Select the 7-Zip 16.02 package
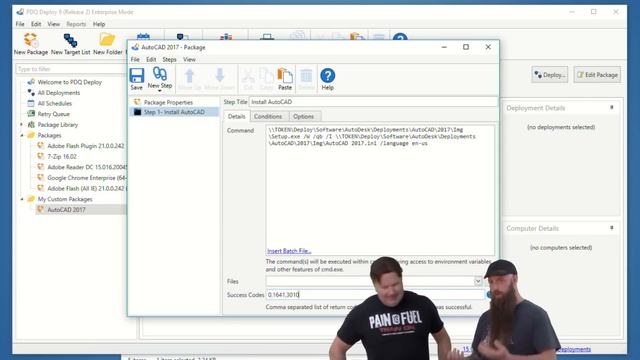Viewport: 640px width, 360px height. 62,156
